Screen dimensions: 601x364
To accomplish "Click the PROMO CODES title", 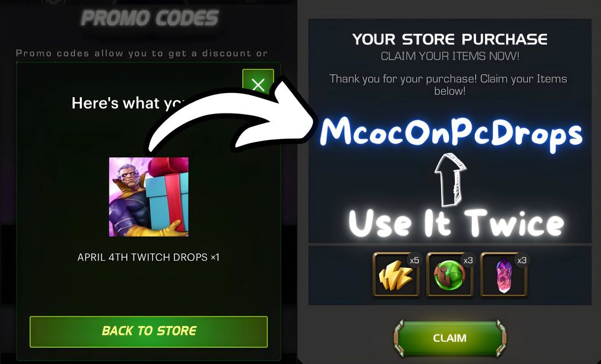I will 150,19.
